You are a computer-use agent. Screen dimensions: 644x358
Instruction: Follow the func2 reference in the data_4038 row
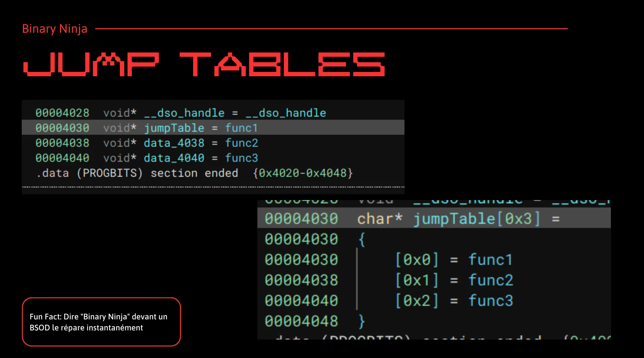[241, 143]
